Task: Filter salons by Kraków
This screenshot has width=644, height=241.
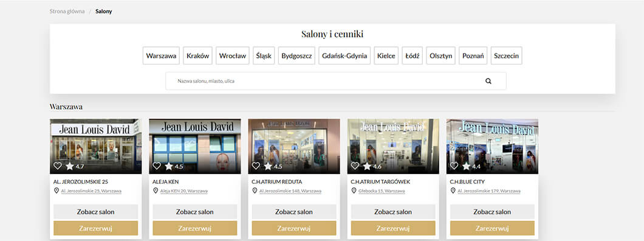Action: coord(197,55)
